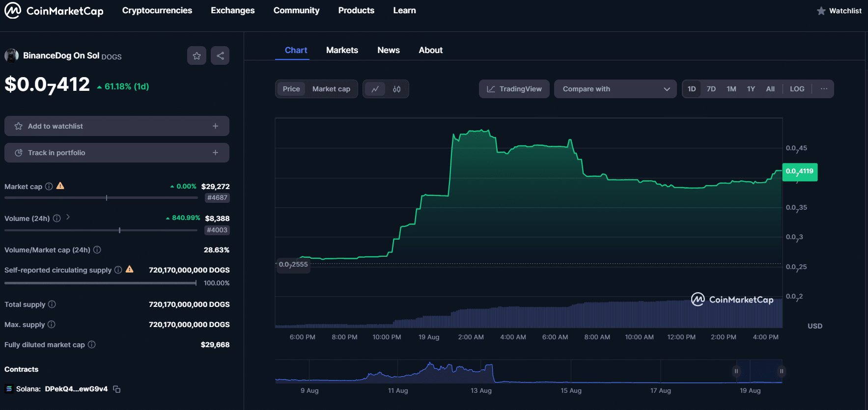Click Total supply info icon
This screenshot has width=868, height=410.
[x=52, y=304]
